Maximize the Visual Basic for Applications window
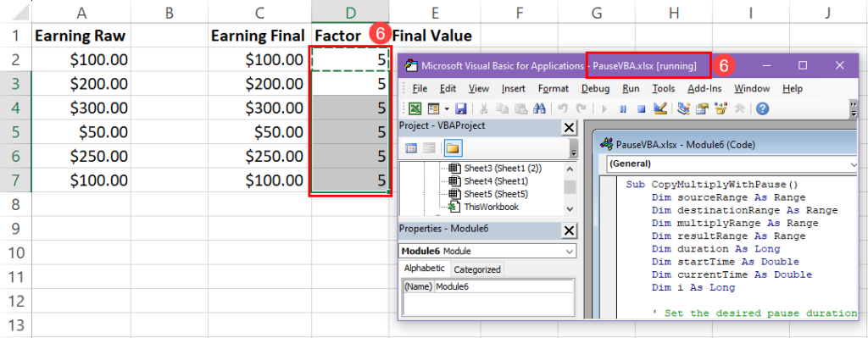Screen dimensions: 868x338 coord(803,65)
